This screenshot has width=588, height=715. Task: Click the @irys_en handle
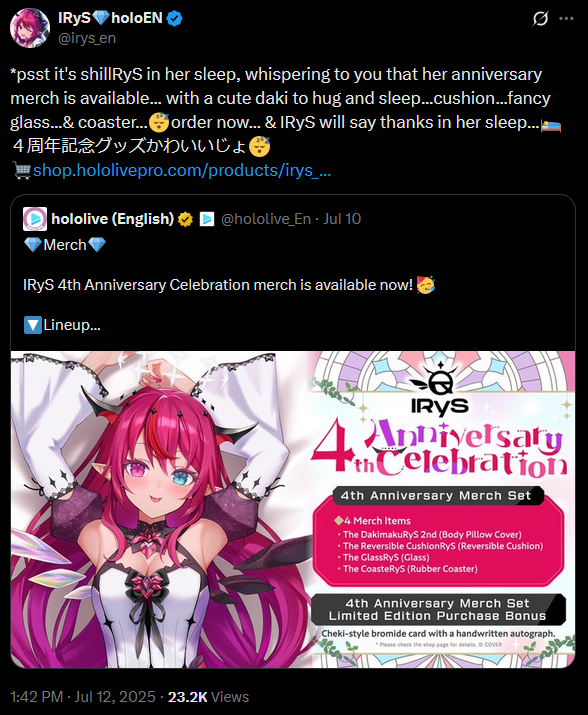coord(87,38)
